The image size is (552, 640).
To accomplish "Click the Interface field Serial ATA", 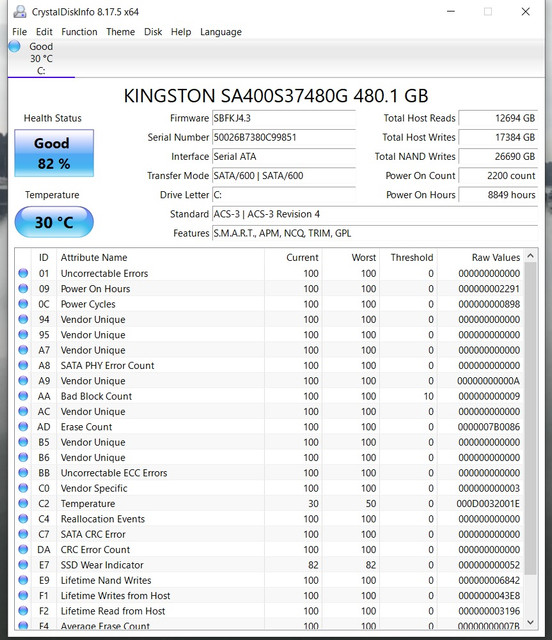I will tap(283, 157).
